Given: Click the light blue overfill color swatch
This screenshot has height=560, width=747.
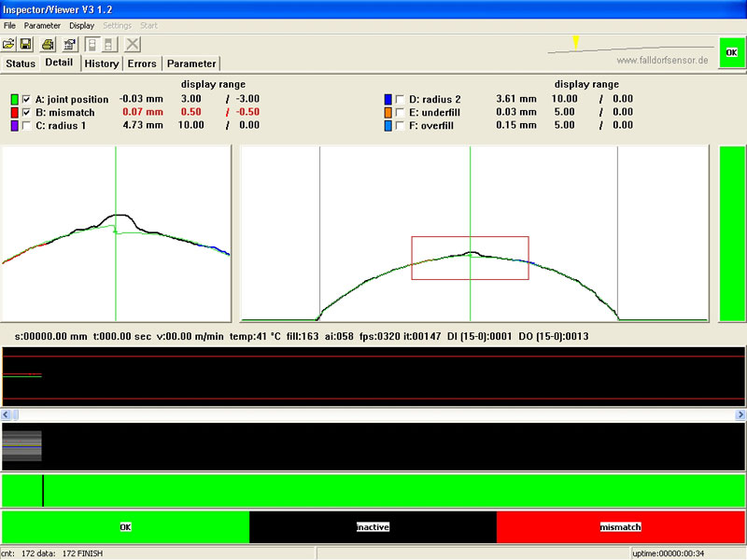Looking at the screenshot, I should (x=388, y=126).
